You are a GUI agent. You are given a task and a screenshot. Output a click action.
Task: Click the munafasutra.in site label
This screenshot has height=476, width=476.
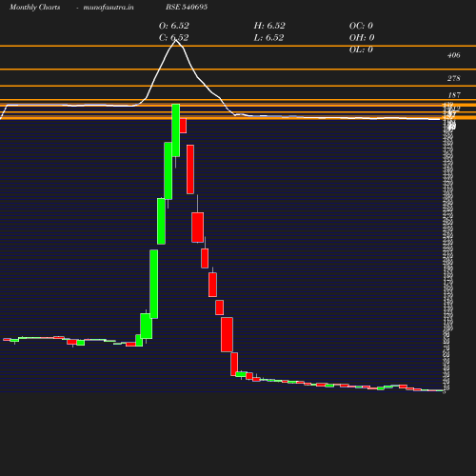point(109,8)
